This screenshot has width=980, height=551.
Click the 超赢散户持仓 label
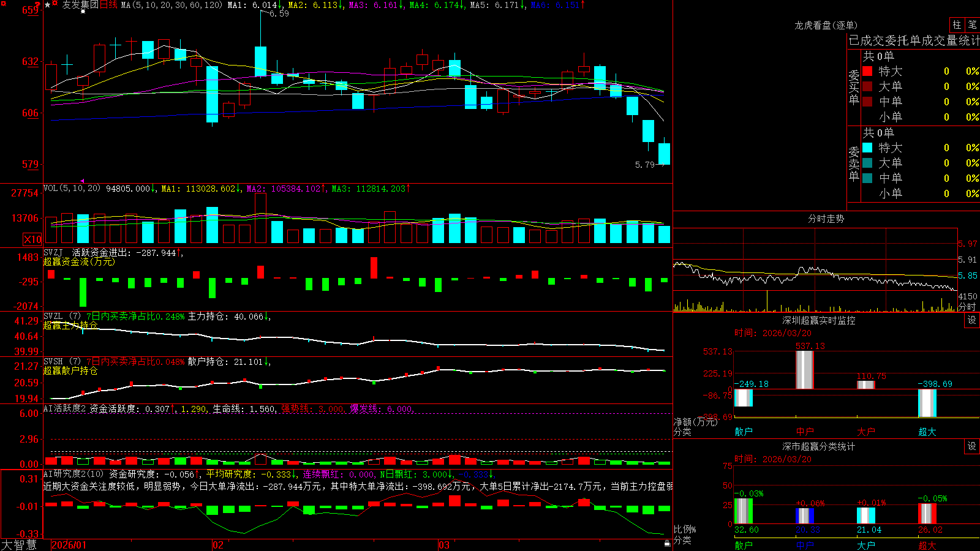70,370
